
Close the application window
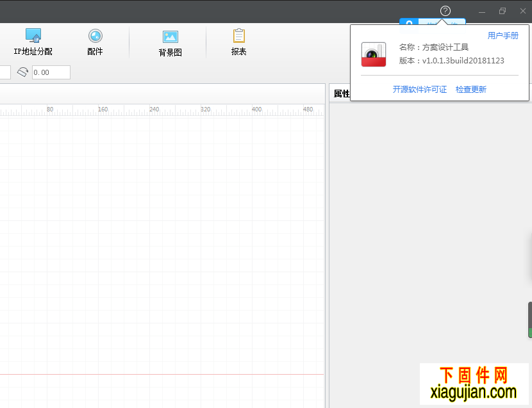(x=523, y=11)
